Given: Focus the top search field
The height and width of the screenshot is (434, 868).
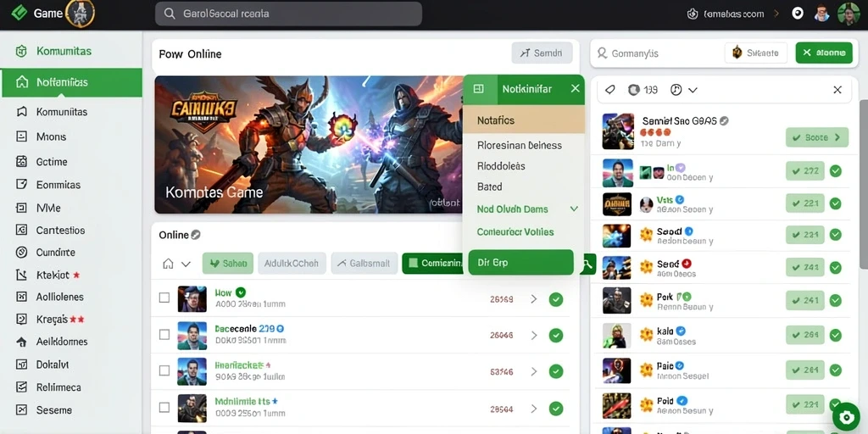Looking at the screenshot, I should pyautogui.click(x=288, y=14).
